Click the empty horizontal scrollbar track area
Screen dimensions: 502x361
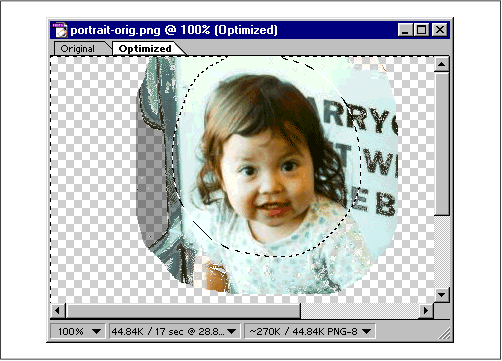point(359,311)
